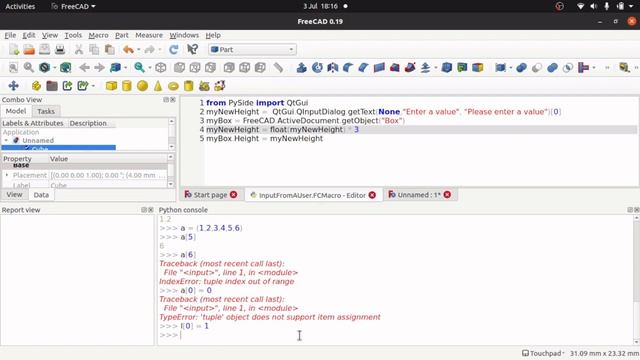
Task: Click the Labels & Attributes column header
Action: click(33, 123)
